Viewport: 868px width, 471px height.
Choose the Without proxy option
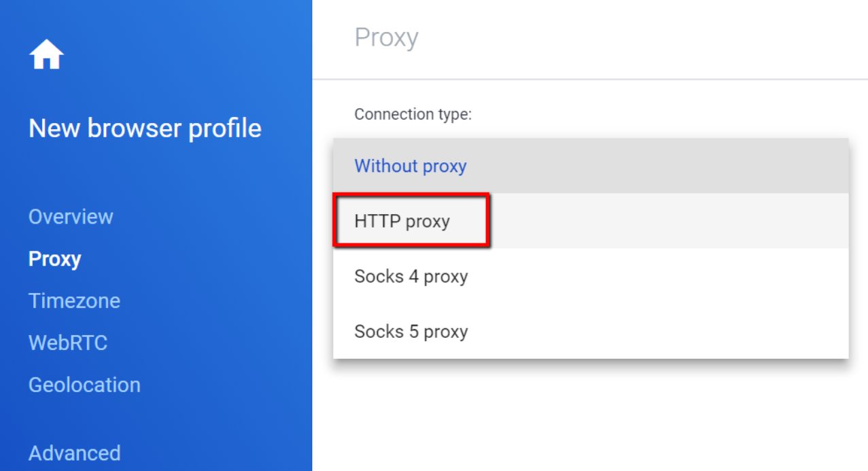[411, 166]
